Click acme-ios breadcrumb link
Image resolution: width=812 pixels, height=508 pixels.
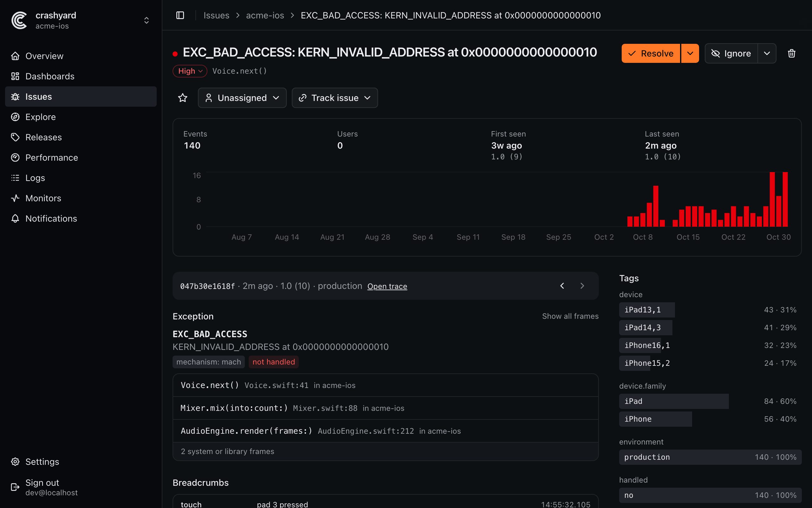[265, 16]
